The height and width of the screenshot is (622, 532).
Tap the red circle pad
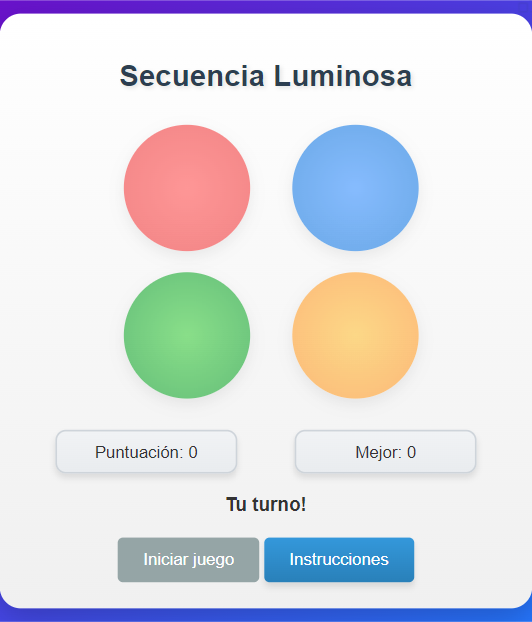(187, 188)
